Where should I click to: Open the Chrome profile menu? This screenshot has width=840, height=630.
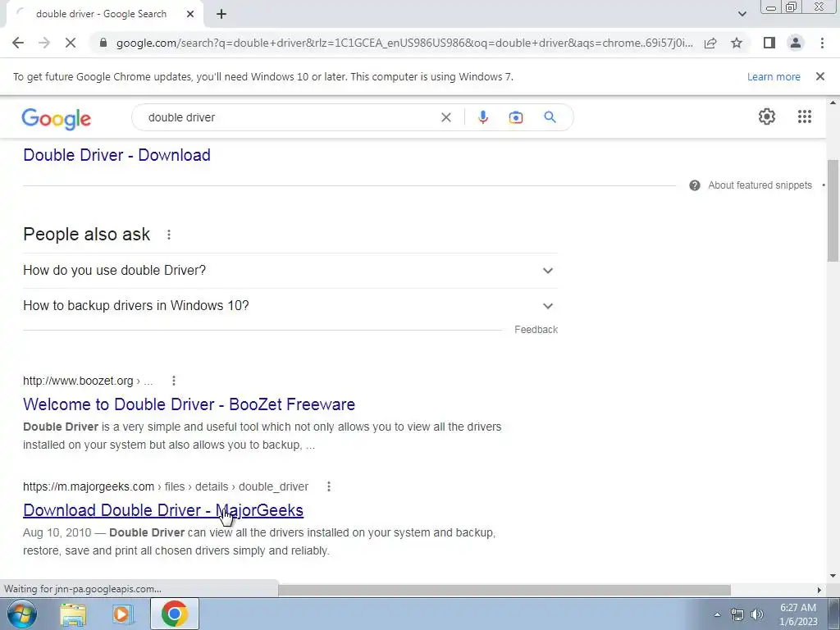click(x=796, y=43)
